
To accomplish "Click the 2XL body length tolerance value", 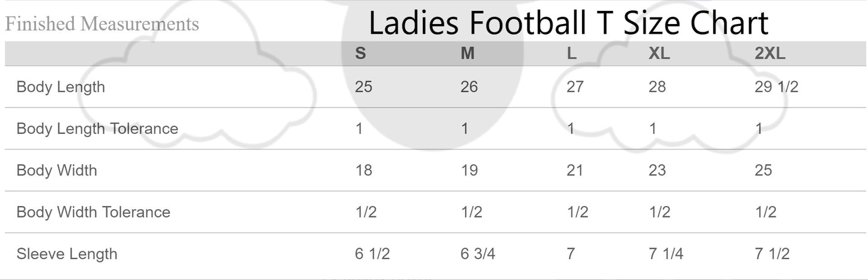I will (759, 129).
